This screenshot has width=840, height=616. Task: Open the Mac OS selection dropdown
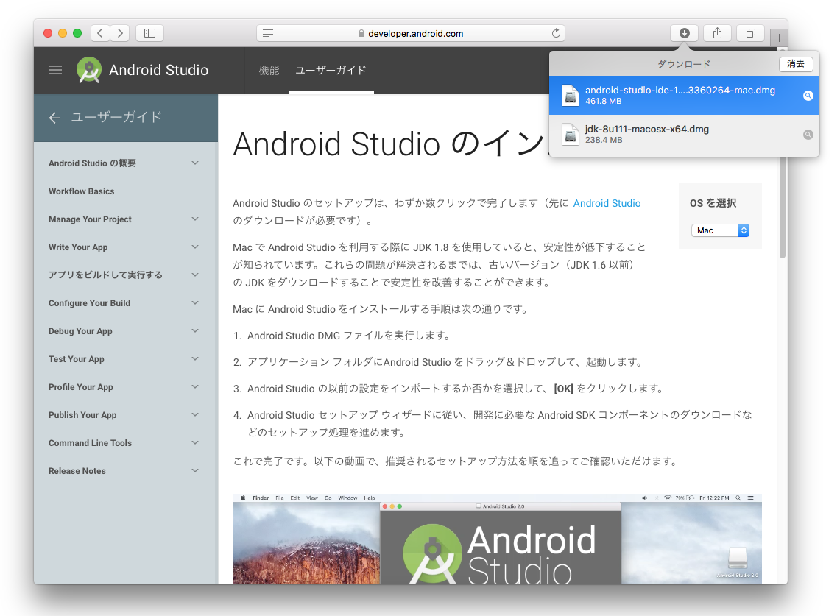tap(720, 230)
